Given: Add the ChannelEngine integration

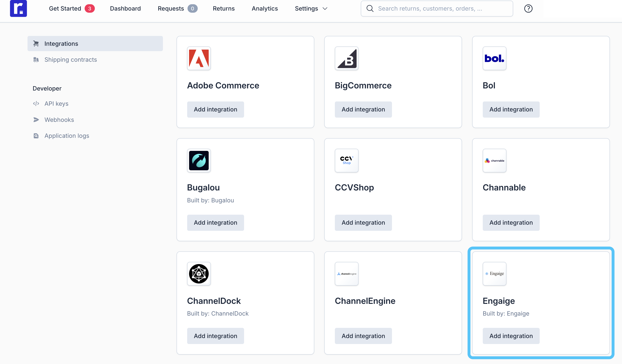Looking at the screenshot, I should [363, 336].
